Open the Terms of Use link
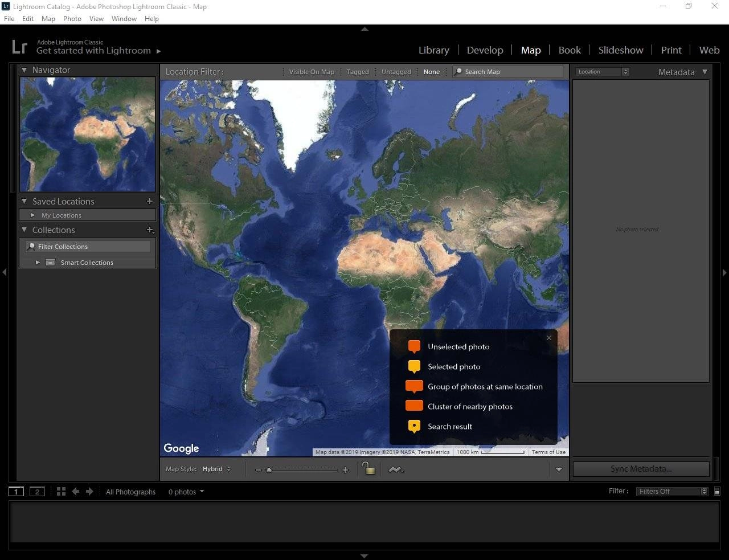The height and width of the screenshot is (560, 729). pyautogui.click(x=548, y=452)
